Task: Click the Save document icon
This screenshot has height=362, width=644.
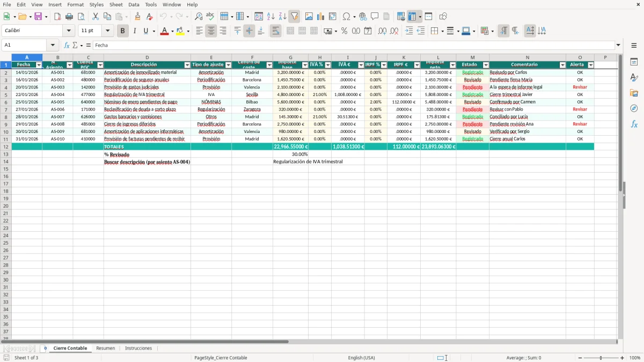Action: pyautogui.click(x=38, y=17)
